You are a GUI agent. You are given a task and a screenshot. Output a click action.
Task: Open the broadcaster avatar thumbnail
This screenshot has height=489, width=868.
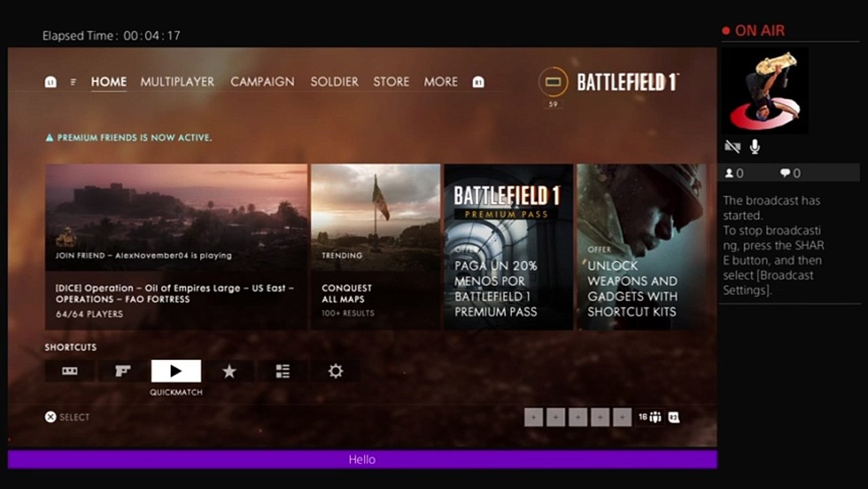pyautogui.click(x=765, y=90)
